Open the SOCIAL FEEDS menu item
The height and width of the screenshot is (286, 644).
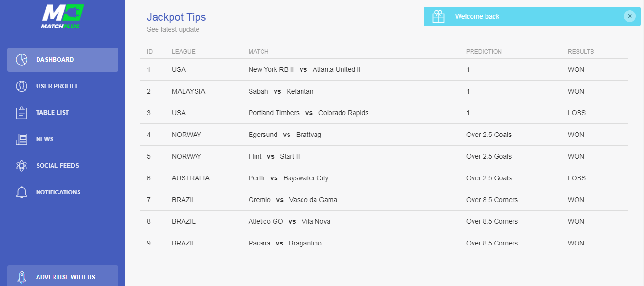[x=63, y=166]
